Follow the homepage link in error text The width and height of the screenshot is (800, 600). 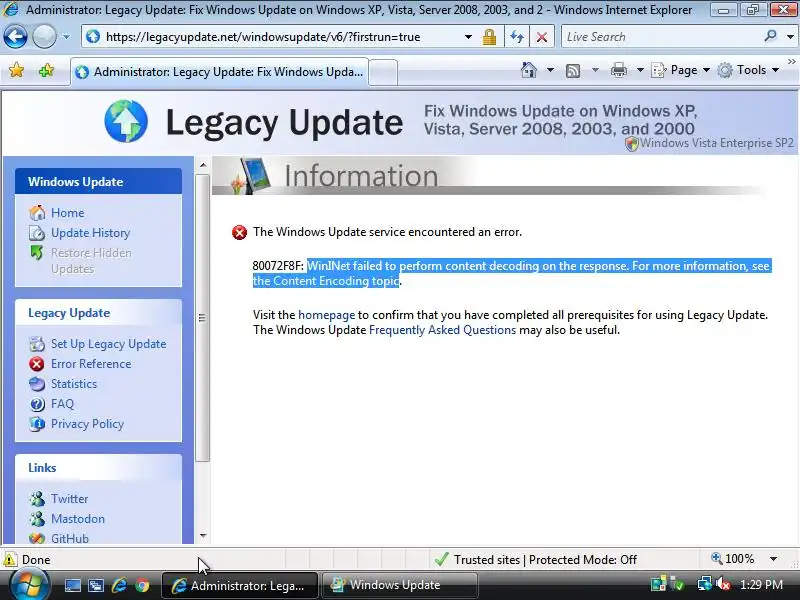point(327,315)
